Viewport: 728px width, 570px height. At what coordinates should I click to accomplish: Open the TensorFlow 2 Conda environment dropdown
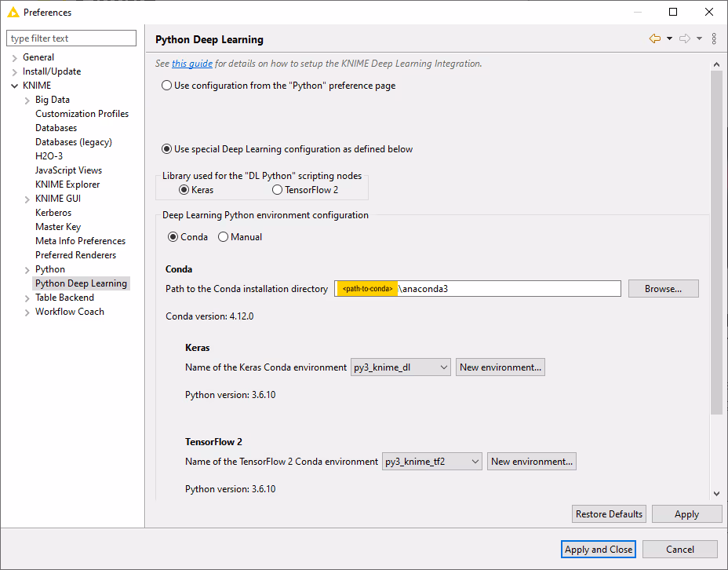(432, 462)
